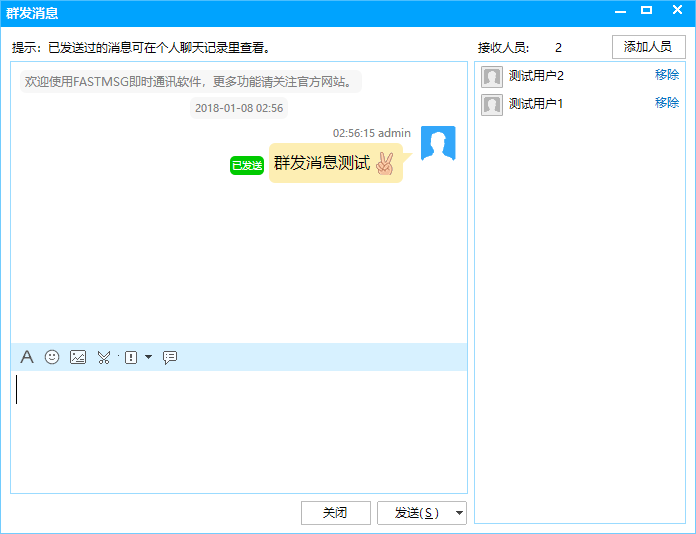Image resolution: width=696 pixels, height=534 pixels.
Task: Click the FASTMSG welcome notice
Action: (190, 82)
